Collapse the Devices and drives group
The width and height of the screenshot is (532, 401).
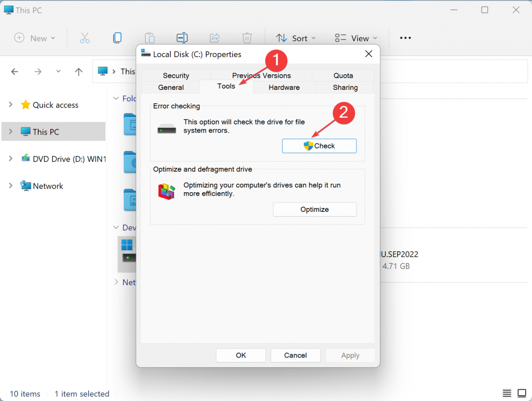(x=116, y=228)
